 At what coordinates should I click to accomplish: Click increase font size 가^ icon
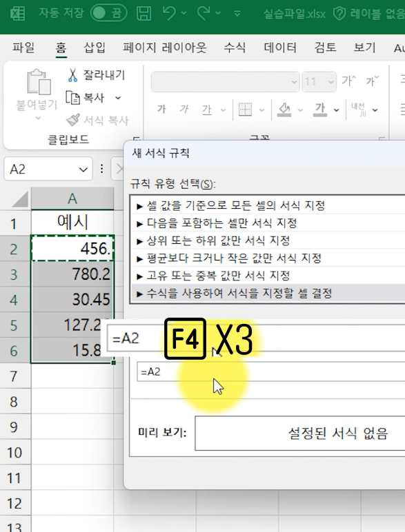click(x=349, y=81)
